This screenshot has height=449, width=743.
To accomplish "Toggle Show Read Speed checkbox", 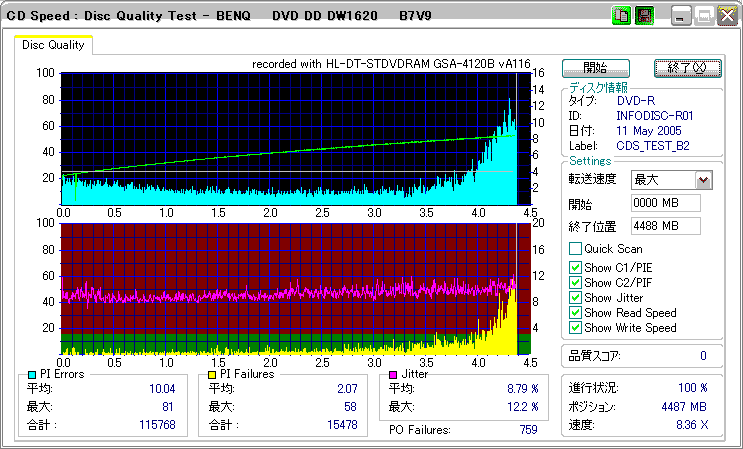I will 575,313.
